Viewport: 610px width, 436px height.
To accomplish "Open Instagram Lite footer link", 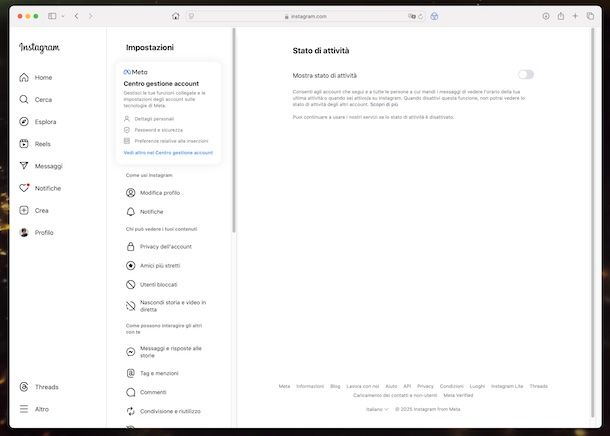I will coord(507,386).
